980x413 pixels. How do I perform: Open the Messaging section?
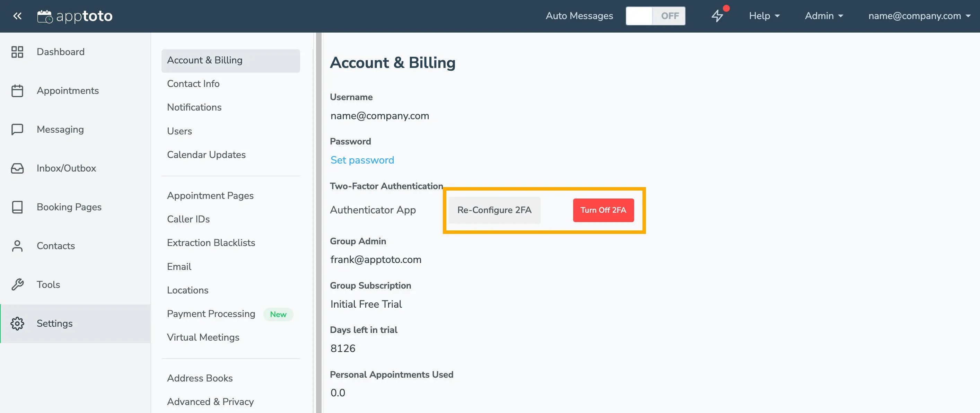click(x=60, y=129)
